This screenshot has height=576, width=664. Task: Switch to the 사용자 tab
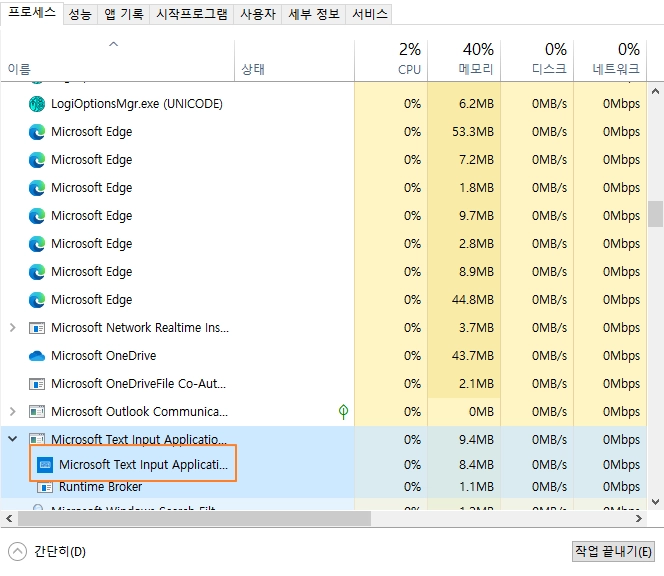tap(258, 14)
